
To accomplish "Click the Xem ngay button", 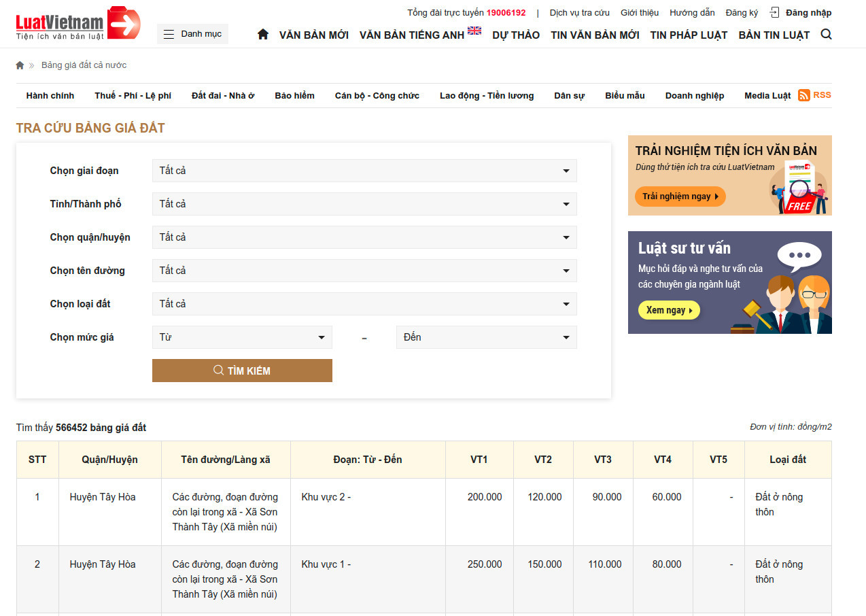I will tap(669, 310).
